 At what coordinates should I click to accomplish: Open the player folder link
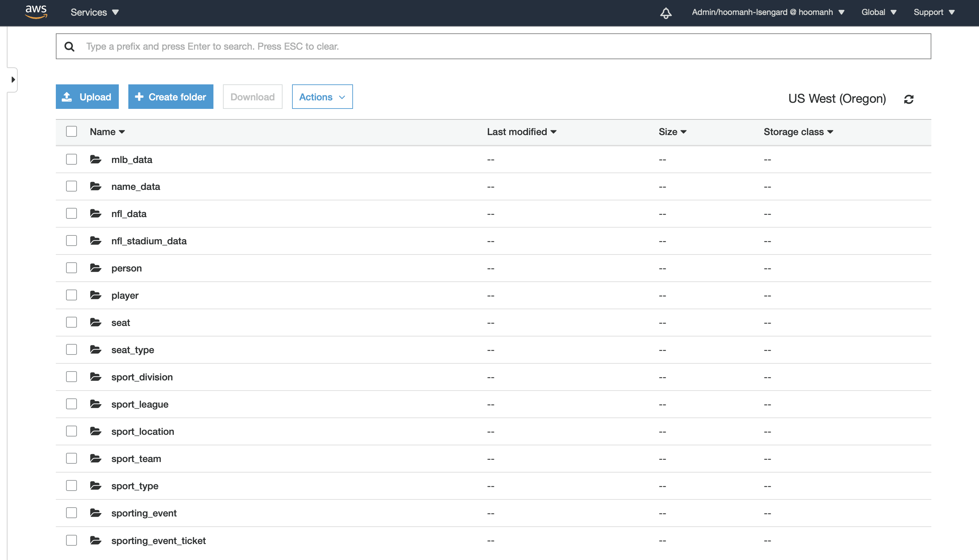pos(125,295)
